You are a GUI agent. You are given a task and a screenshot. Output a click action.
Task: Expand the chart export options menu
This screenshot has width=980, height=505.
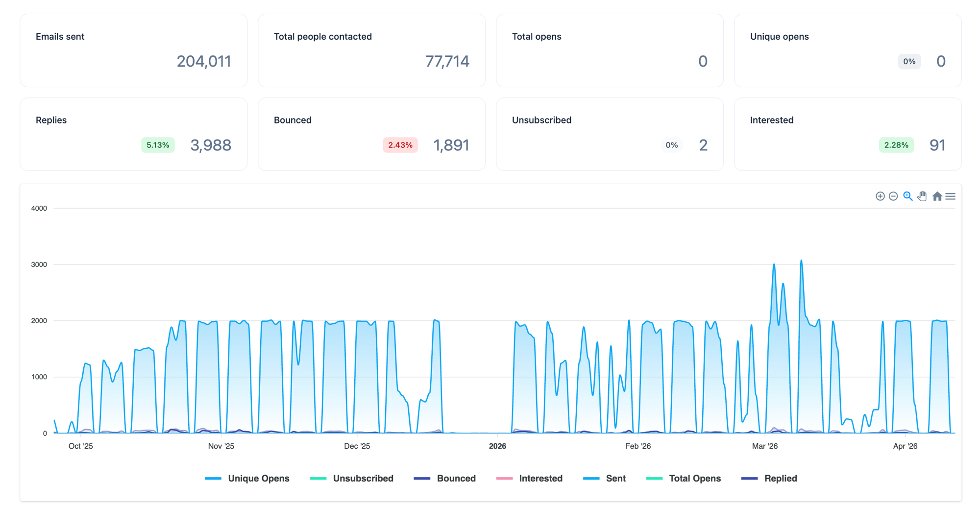951,196
